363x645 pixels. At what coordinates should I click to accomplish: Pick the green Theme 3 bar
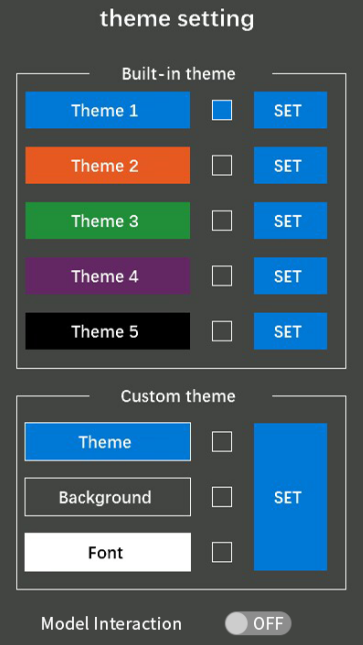point(107,220)
